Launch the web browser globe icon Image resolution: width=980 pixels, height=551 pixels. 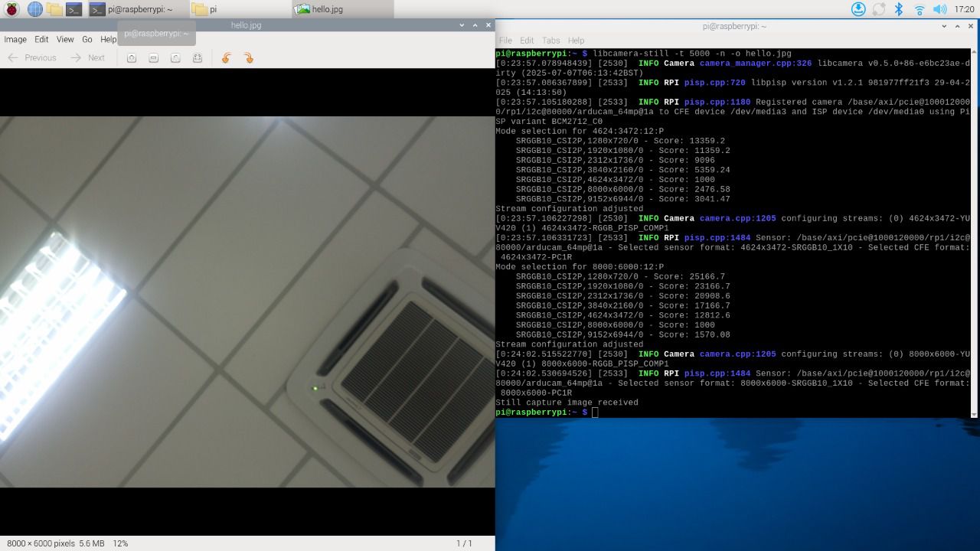34,9
